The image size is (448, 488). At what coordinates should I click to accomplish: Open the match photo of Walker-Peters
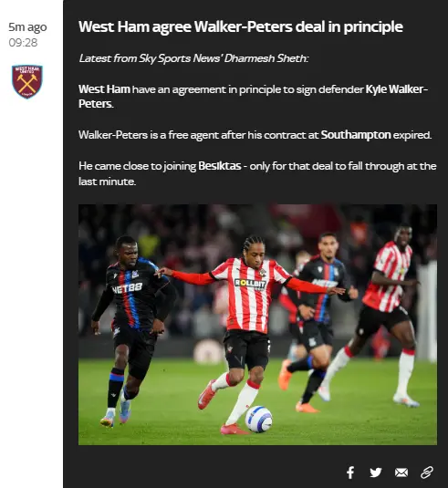pyautogui.click(x=257, y=325)
